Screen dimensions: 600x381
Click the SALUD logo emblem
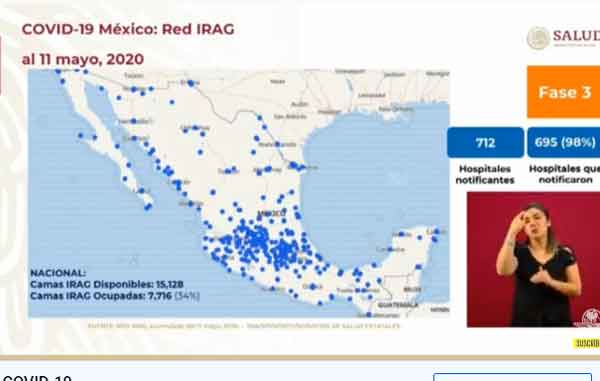click(x=538, y=37)
